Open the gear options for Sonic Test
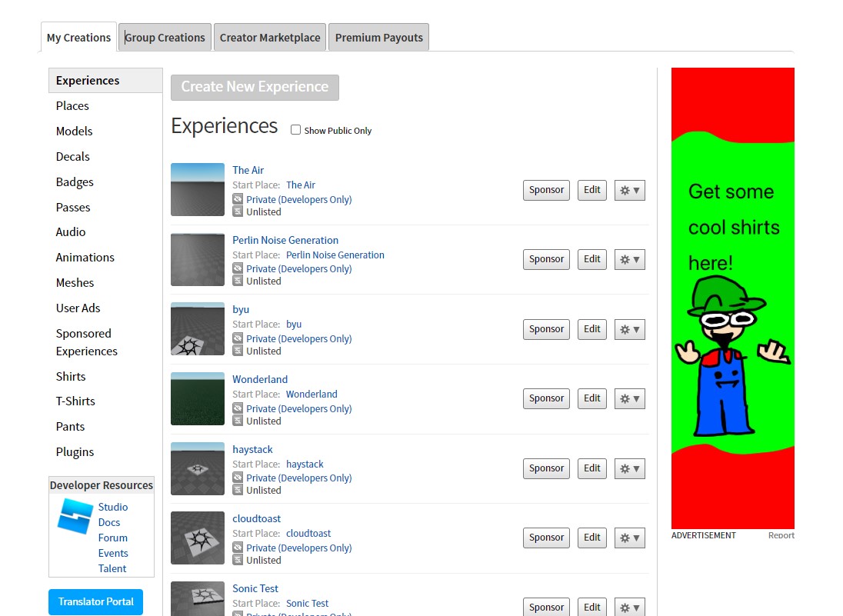Screen dimensions: 843x616 pyautogui.click(x=630, y=608)
